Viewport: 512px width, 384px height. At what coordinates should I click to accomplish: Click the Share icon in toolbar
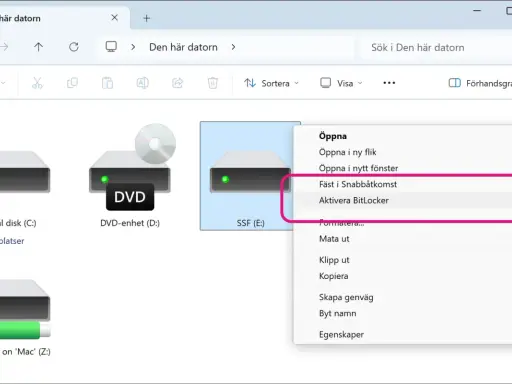click(x=178, y=83)
